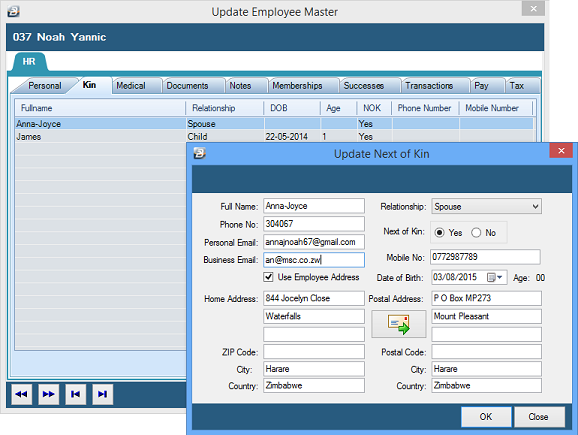
Task: Click the empty third home address line
Action: (314, 334)
